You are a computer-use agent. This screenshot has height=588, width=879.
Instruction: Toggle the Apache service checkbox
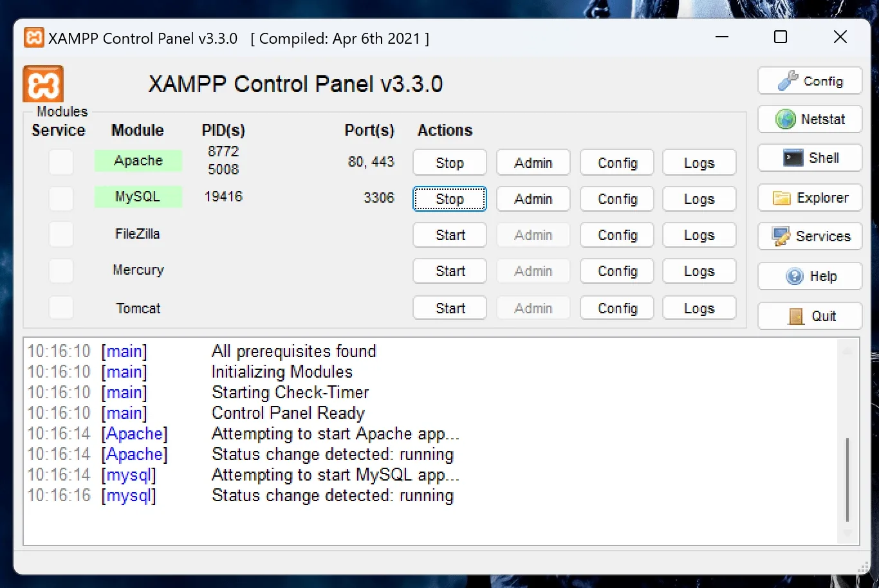point(61,161)
